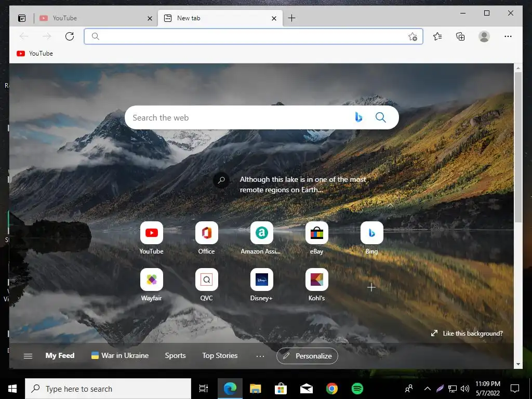The height and width of the screenshot is (399, 532).
Task: Open Settings and more ellipsis menu
Action: click(x=508, y=36)
